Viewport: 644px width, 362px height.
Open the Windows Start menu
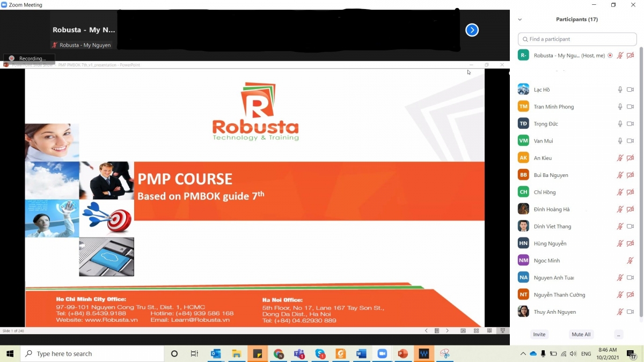click(10, 353)
